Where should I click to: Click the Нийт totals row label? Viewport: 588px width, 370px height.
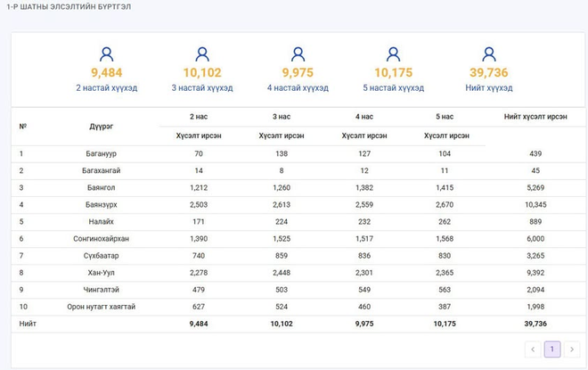pos(28,324)
